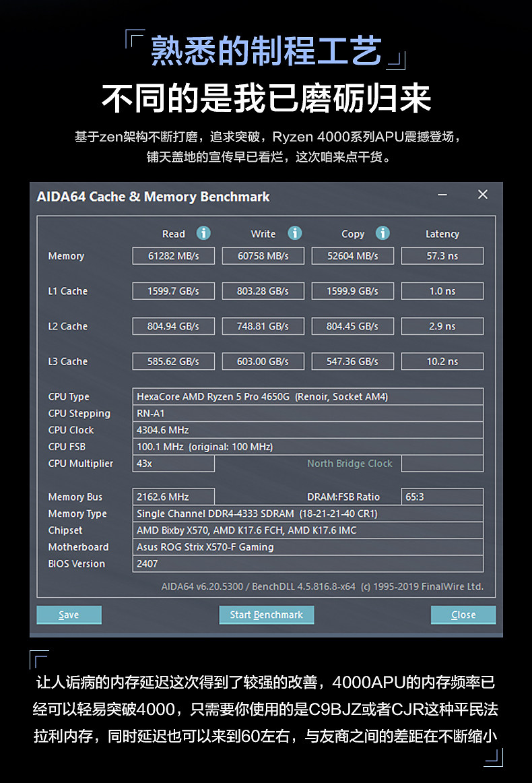Viewport: 532px width, 783px height.
Task: Click Motherboard field Asus ROG Strix X570-F
Action: tap(308, 546)
